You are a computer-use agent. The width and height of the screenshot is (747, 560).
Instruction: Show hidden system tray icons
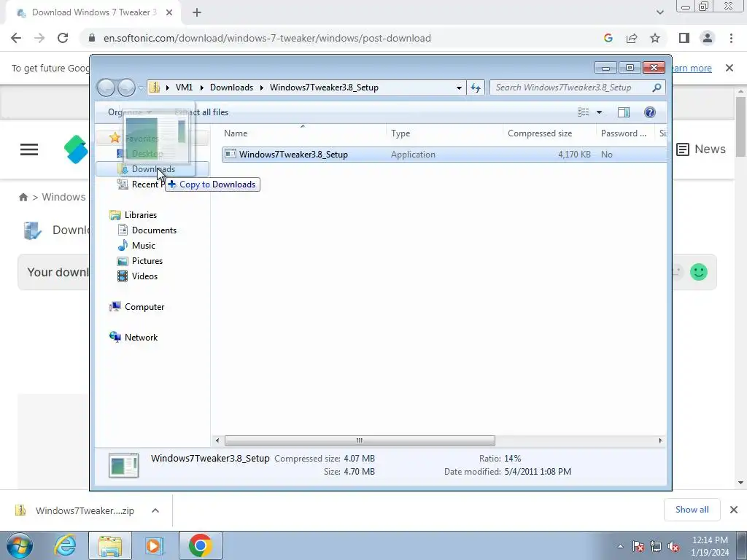click(620, 546)
